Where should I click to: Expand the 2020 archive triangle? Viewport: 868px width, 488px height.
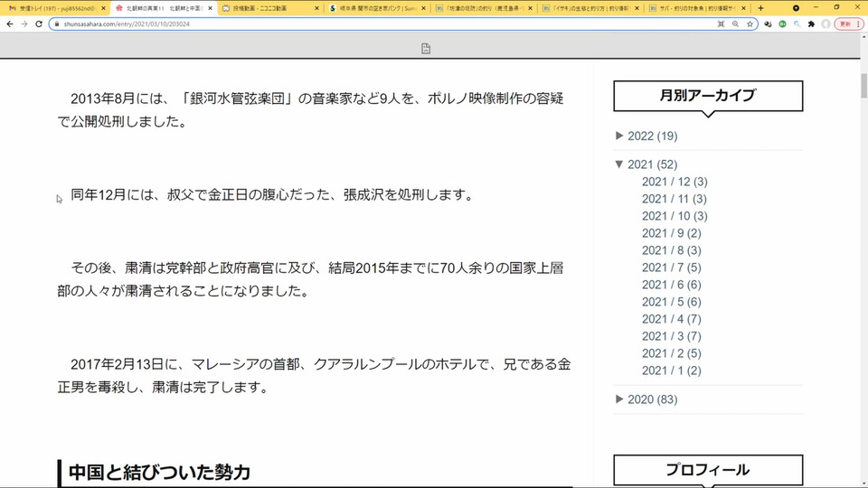[619, 399]
